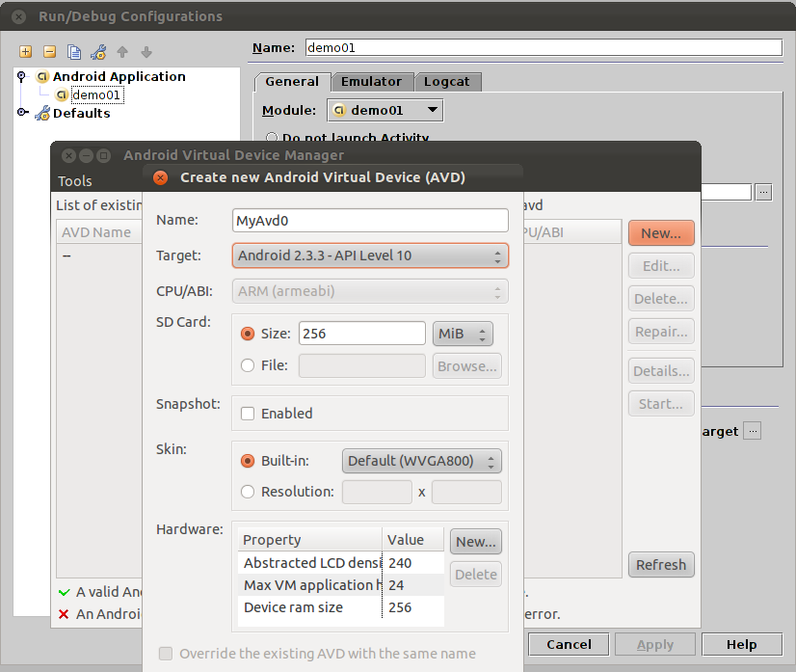Remove the selected configuration with the minus icon
Viewport: 796px width, 672px height.
pyautogui.click(x=50, y=52)
